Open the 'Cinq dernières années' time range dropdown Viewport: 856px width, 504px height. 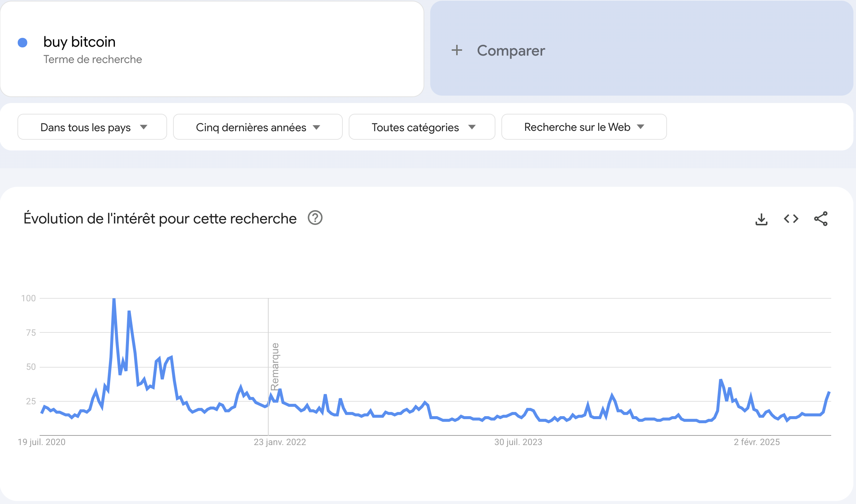pyautogui.click(x=258, y=127)
